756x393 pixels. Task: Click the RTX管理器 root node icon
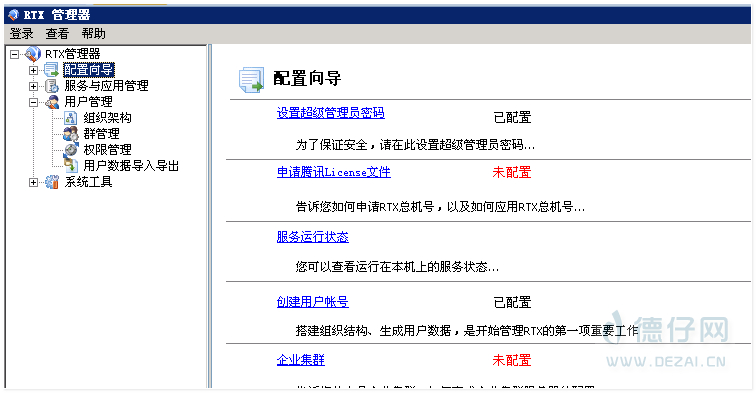(x=33, y=54)
